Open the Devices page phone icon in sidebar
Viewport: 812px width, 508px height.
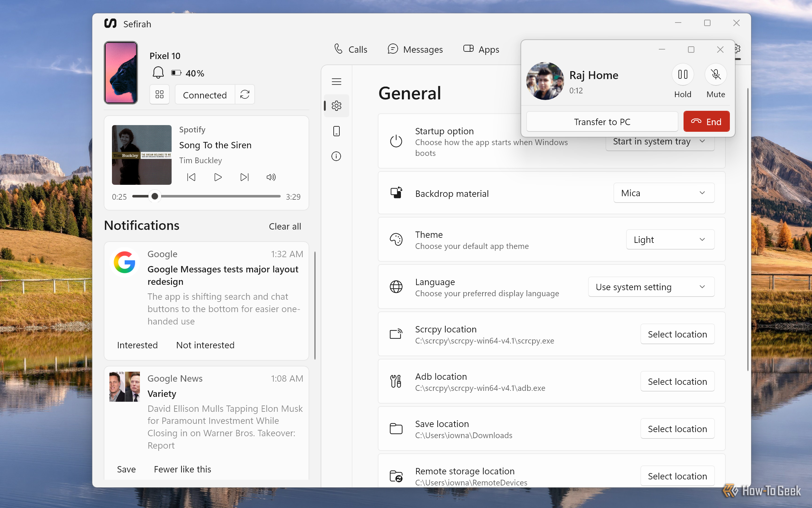337,131
